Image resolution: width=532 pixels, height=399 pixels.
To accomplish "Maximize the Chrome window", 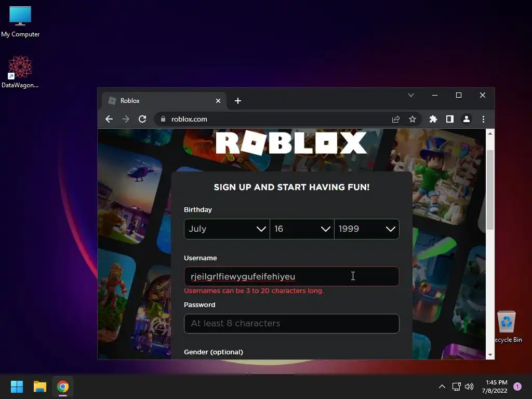I will click(x=458, y=95).
